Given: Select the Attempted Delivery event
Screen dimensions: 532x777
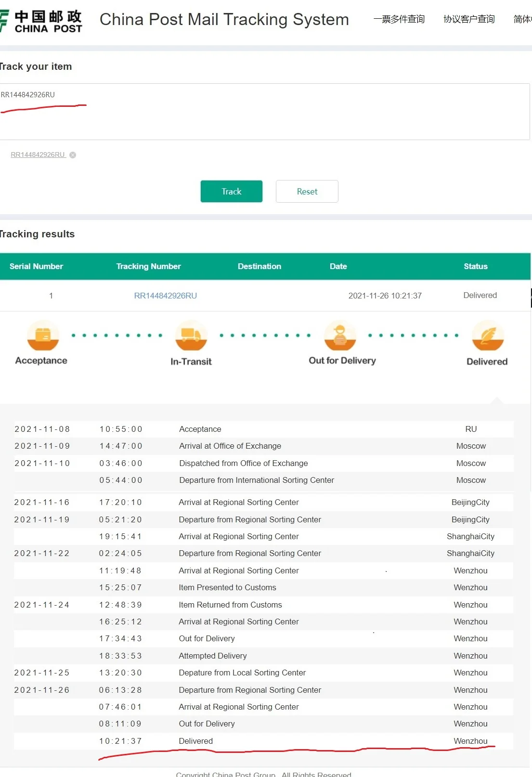Looking at the screenshot, I should pos(264,656).
